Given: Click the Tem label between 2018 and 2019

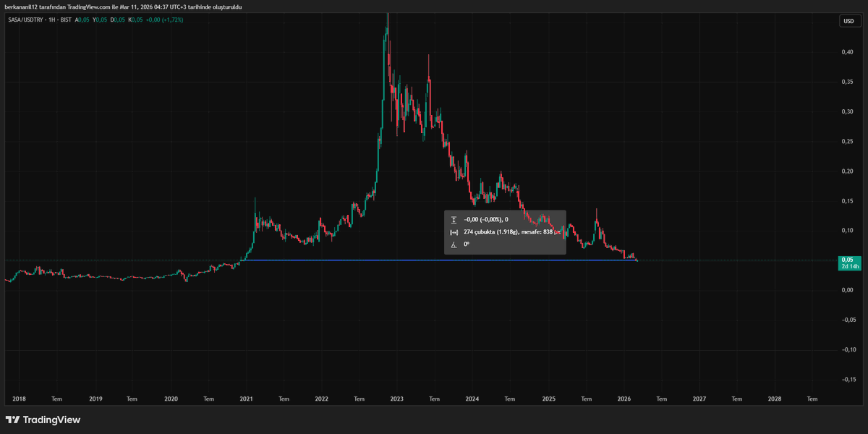Looking at the screenshot, I should point(56,398).
